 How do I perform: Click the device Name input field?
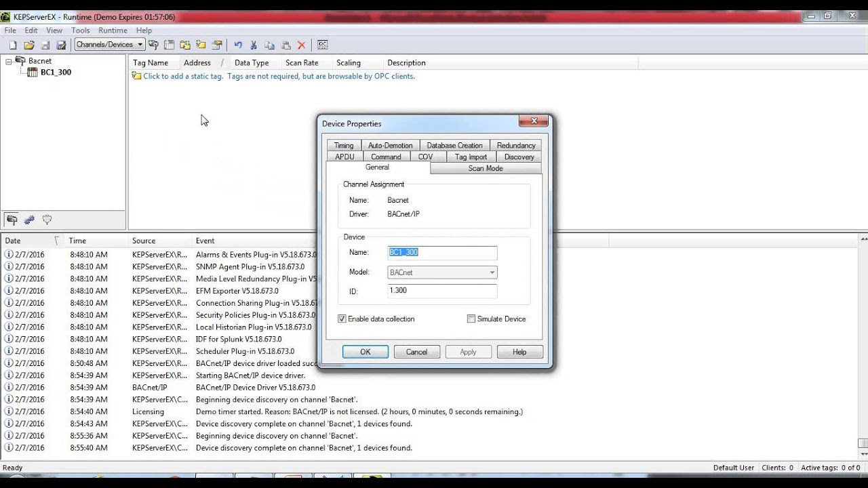(442, 252)
